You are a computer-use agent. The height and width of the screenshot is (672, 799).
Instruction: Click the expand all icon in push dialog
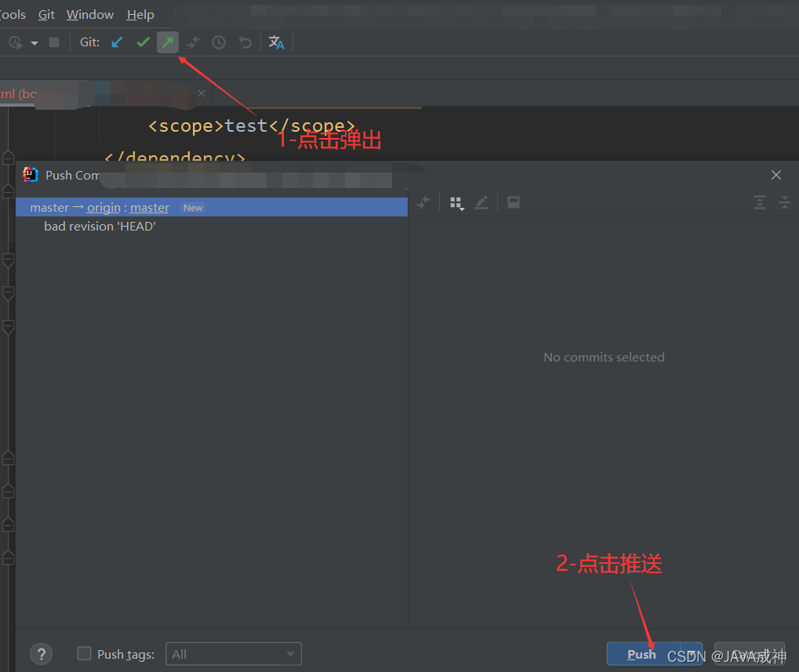click(x=759, y=202)
